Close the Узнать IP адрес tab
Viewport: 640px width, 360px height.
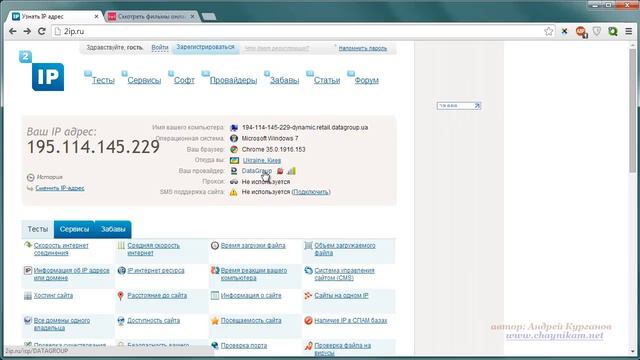(96, 17)
